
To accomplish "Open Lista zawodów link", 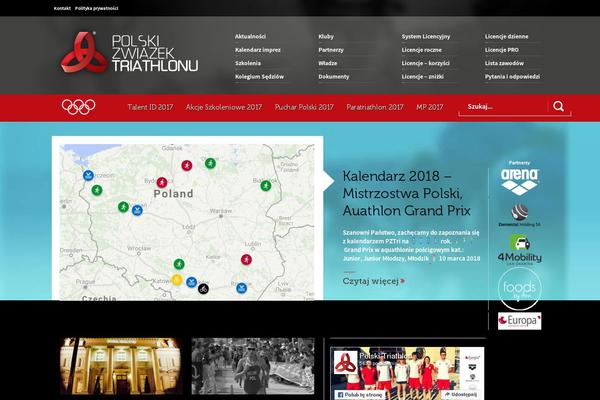I will [504, 63].
